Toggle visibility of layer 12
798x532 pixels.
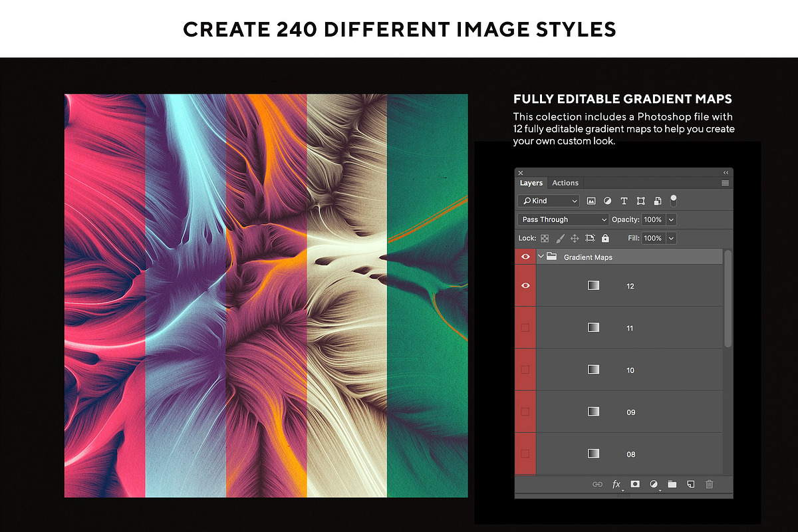pyautogui.click(x=525, y=285)
